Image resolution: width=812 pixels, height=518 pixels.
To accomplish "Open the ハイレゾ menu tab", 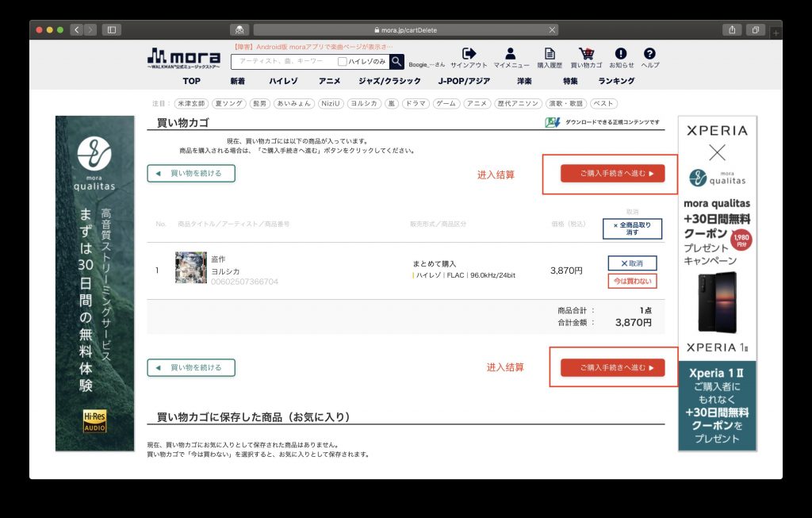I will click(x=283, y=81).
